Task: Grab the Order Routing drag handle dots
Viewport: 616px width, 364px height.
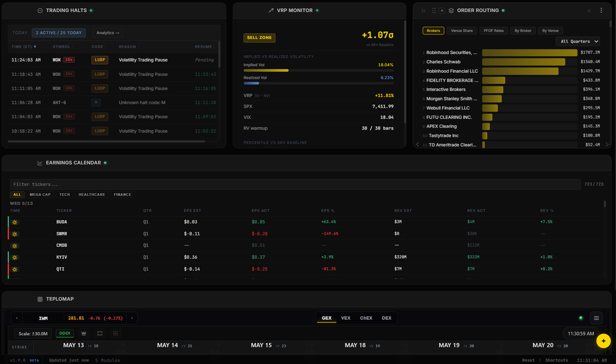Action: (x=434, y=11)
